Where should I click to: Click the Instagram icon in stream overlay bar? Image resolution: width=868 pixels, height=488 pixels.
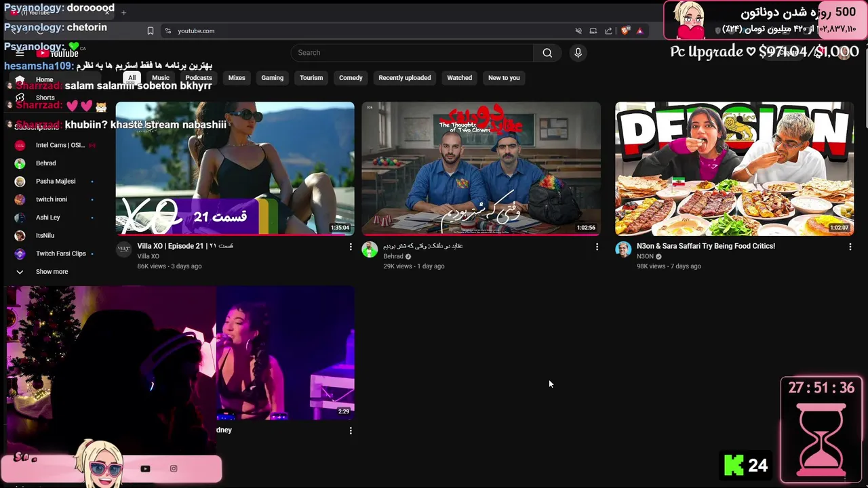[x=174, y=468]
